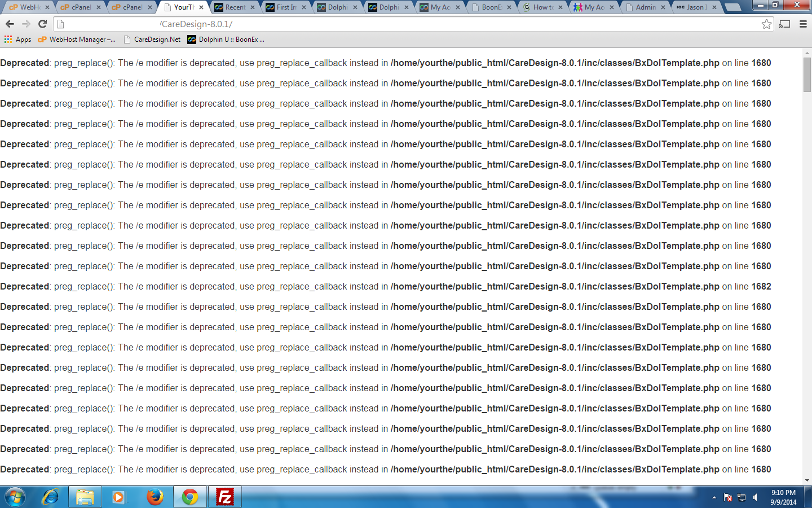Image resolution: width=812 pixels, height=508 pixels.
Task: Open Windows Media Player from the taskbar
Action: 118,497
